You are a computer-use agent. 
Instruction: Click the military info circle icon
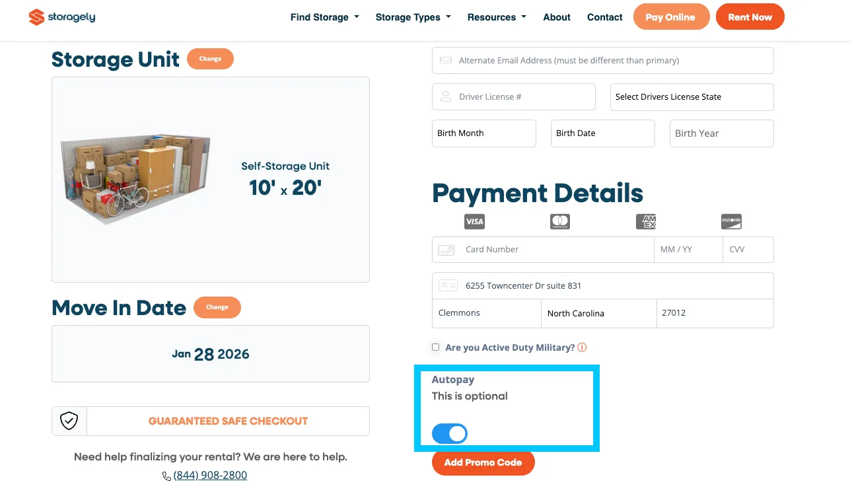tap(582, 347)
